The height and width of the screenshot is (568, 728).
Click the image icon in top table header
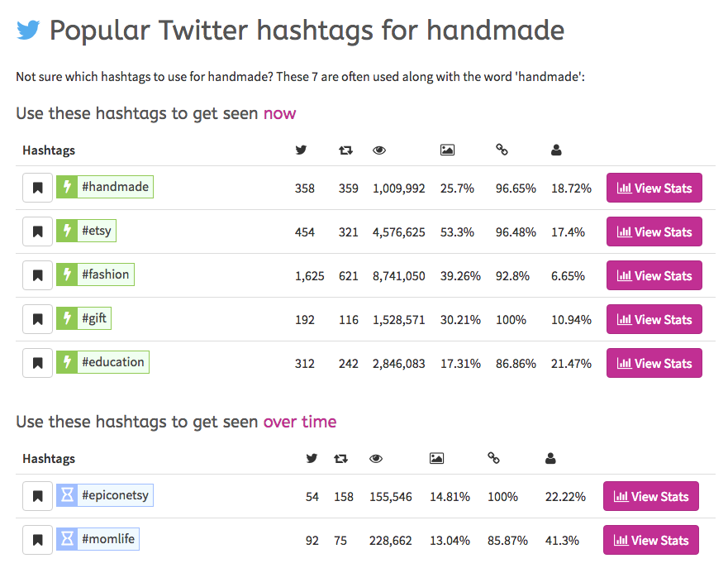447,150
